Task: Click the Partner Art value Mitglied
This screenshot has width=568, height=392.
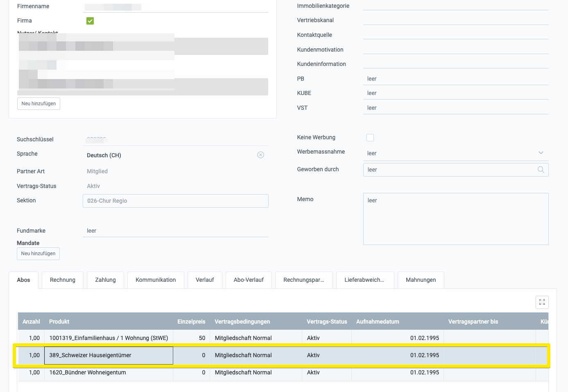Action: click(x=97, y=171)
